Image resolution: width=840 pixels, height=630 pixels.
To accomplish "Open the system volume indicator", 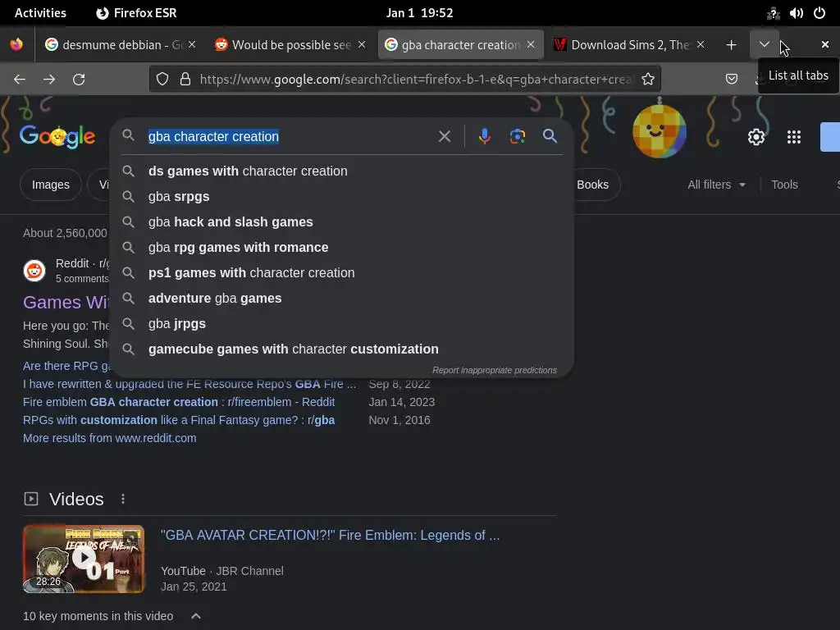I will [x=796, y=13].
